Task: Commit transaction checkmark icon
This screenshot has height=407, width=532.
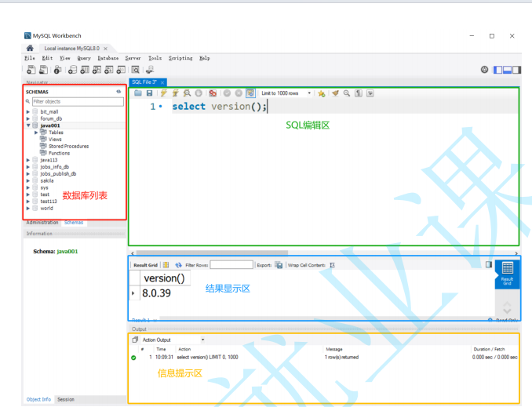Action: pyautogui.click(x=227, y=93)
